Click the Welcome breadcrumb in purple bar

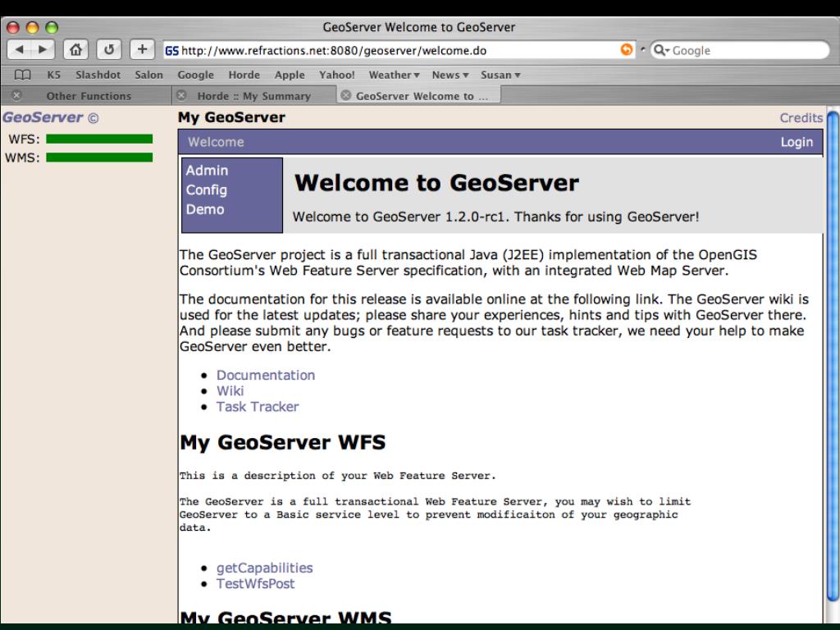pyautogui.click(x=216, y=142)
